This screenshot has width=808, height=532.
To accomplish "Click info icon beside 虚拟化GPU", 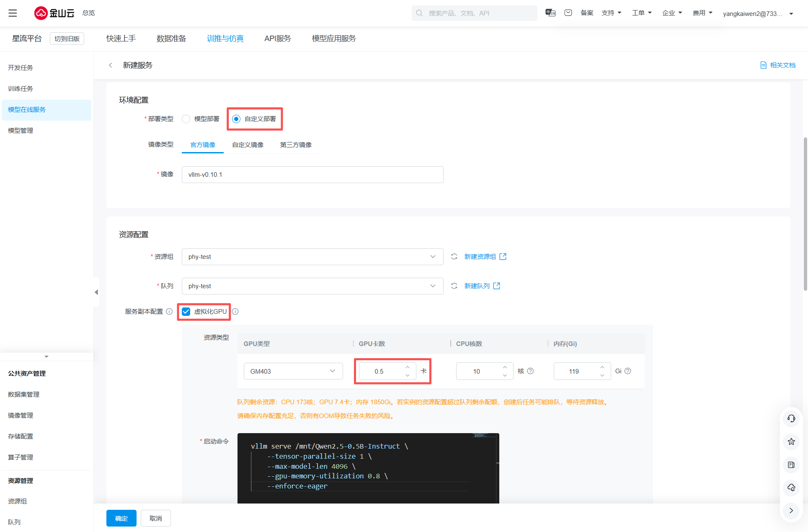I will click(x=235, y=312).
